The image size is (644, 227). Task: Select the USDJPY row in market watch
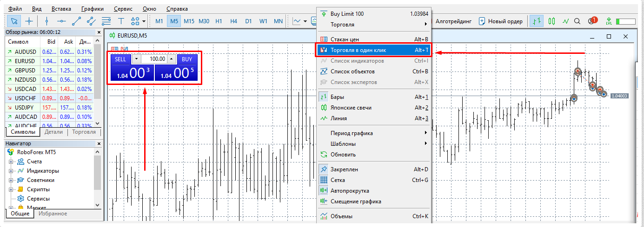[x=49, y=107]
